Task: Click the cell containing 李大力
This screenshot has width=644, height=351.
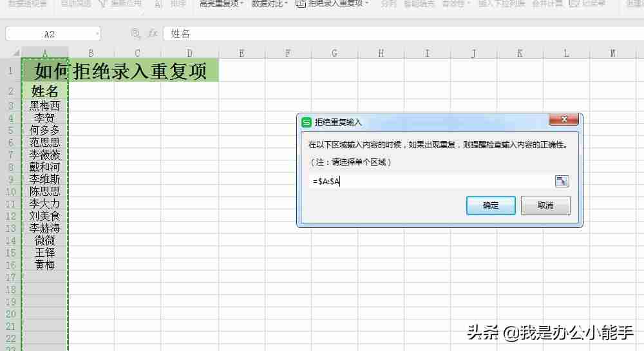Action: point(45,204)
